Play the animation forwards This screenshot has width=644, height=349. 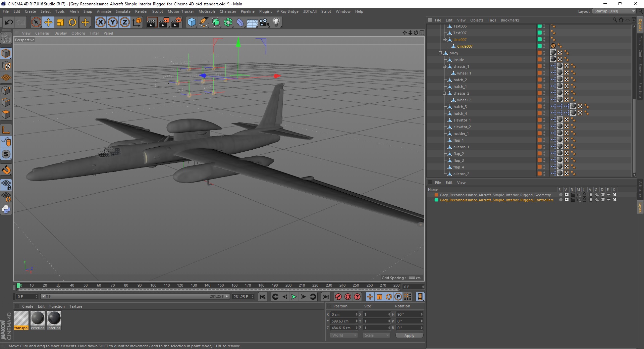[x=294, y=297]
